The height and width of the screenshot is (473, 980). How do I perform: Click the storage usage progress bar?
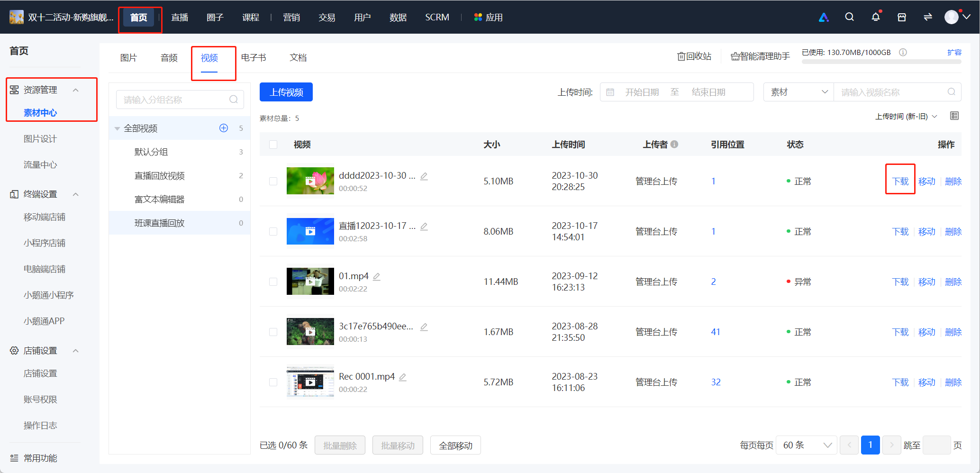tap(881, 62)
